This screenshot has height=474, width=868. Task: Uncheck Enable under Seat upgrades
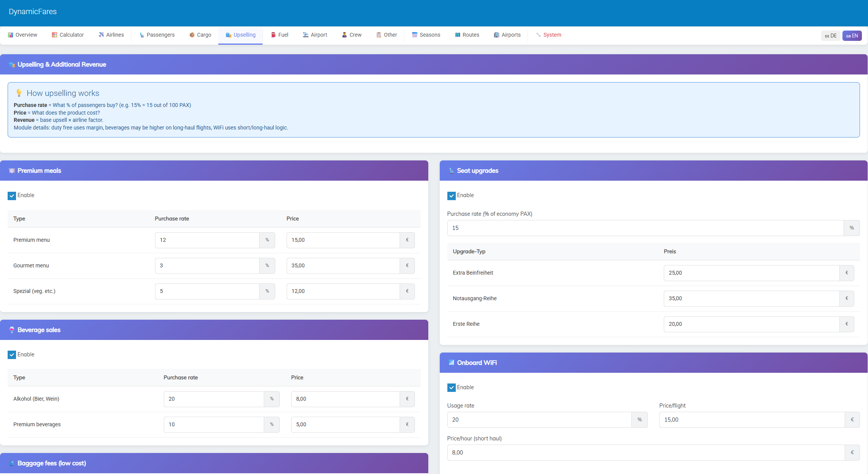[x=452, y=196]
